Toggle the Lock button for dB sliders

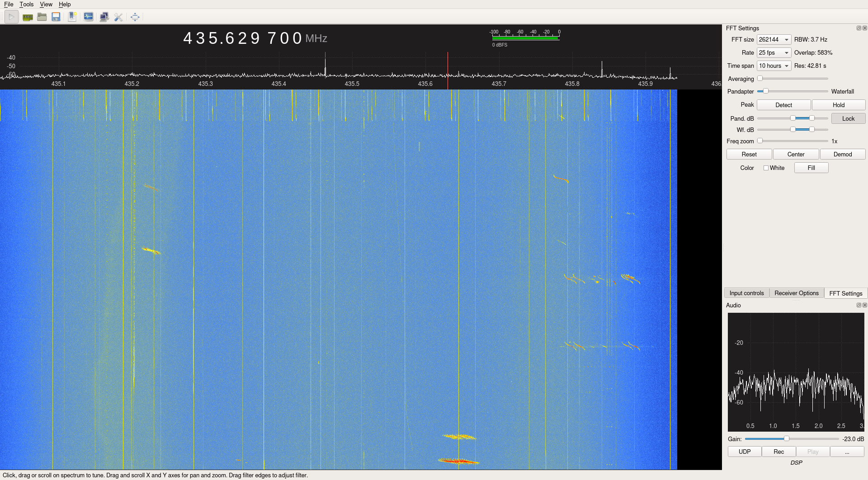tap(849, 118)
